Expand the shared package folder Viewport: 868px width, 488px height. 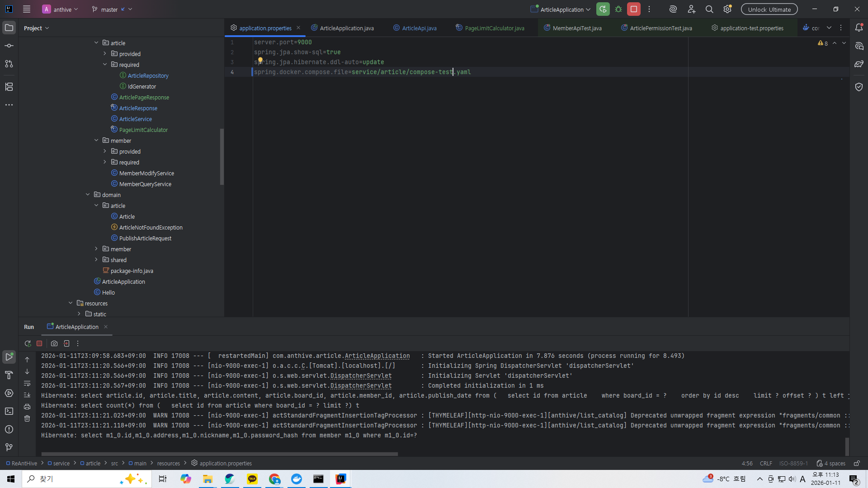tap(96, 260)
